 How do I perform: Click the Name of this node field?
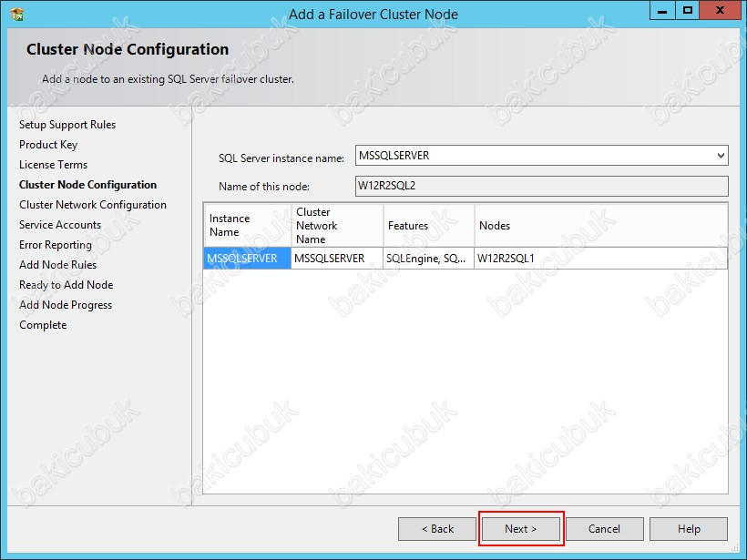pyautogui.click(x=541, y=186)
